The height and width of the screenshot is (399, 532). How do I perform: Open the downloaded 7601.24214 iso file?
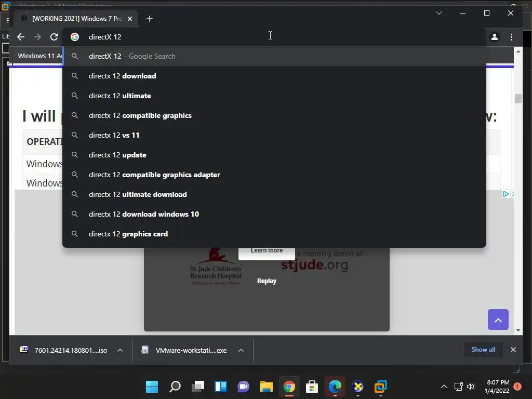pos(64,350)
